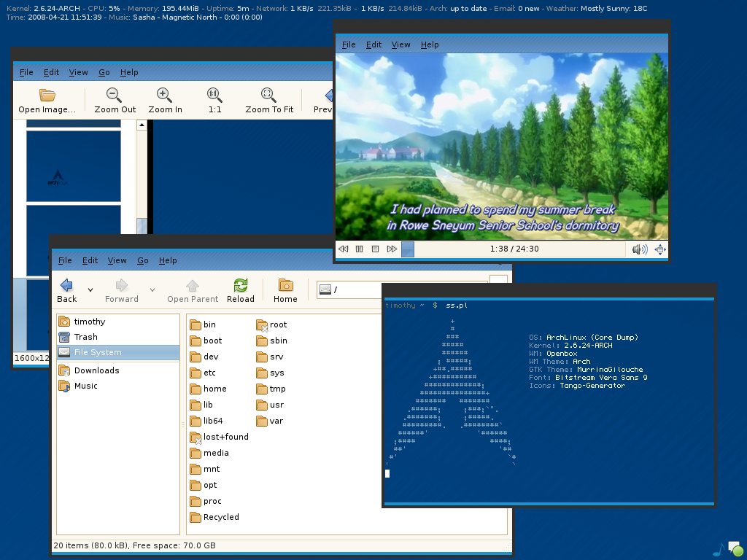This screenshot has width=747, height=560.
Task: Click the chat bubble tray icon
Action: [735, 548]
